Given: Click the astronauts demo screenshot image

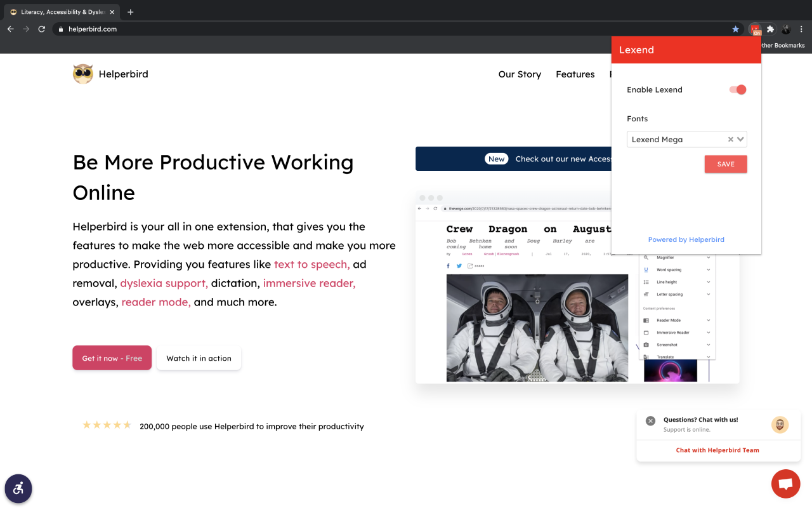Looking at the screenshot, I should (x=537, y=328).
